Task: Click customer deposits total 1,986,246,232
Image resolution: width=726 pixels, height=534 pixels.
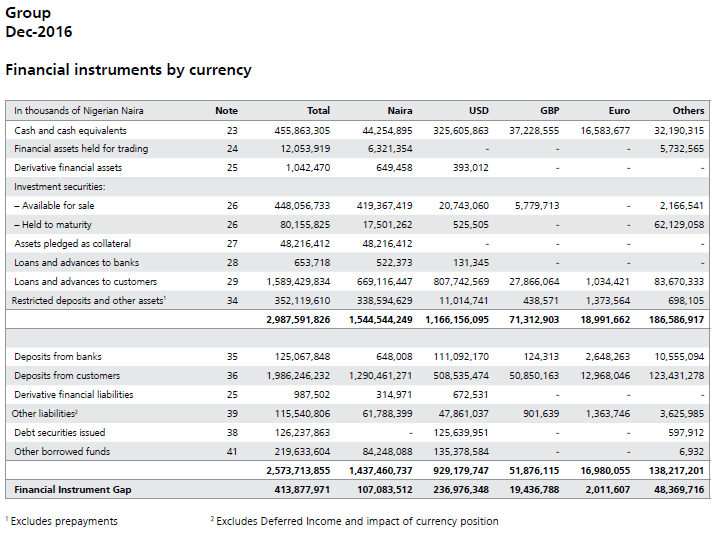Action: [299, 376]
